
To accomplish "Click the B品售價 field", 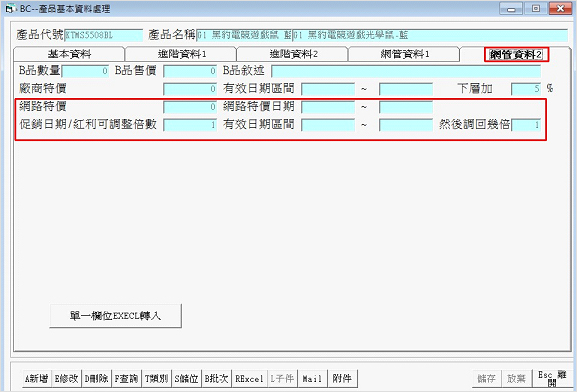I will pyautogui.click(x=190, y=71).
